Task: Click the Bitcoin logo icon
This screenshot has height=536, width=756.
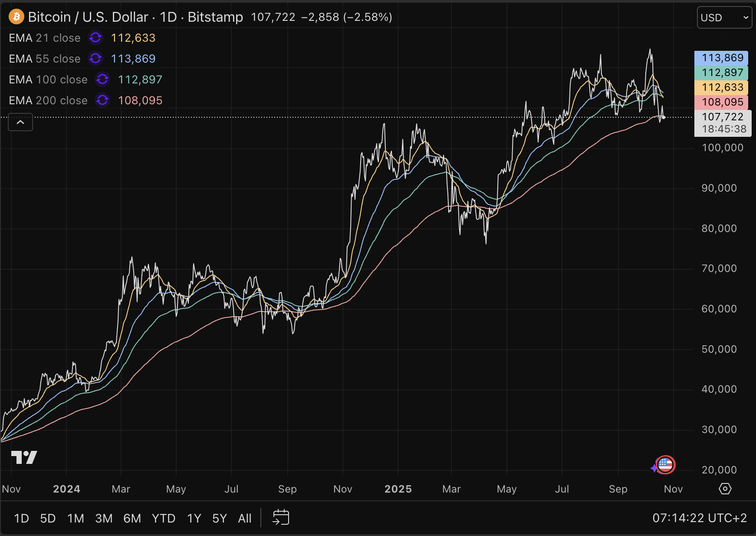Action: click(x=16, y=17)
